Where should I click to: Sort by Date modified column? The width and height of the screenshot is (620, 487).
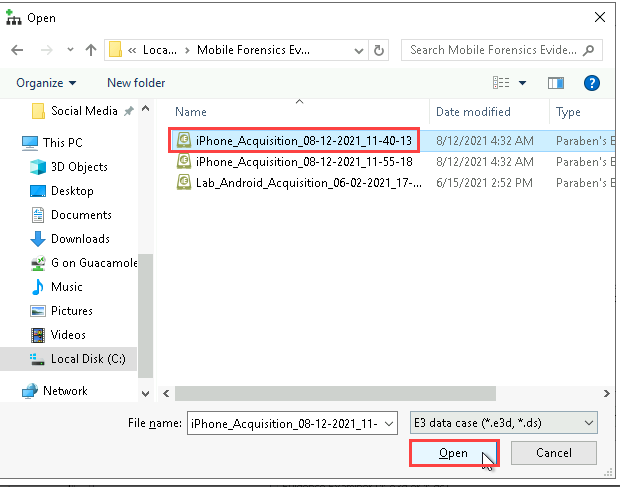[x=473, y=112]
